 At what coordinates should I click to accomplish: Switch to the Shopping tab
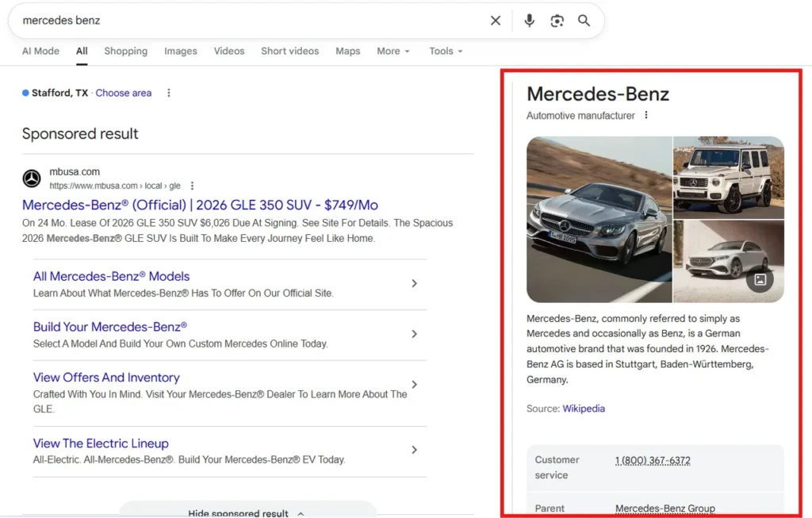[126, 51]
